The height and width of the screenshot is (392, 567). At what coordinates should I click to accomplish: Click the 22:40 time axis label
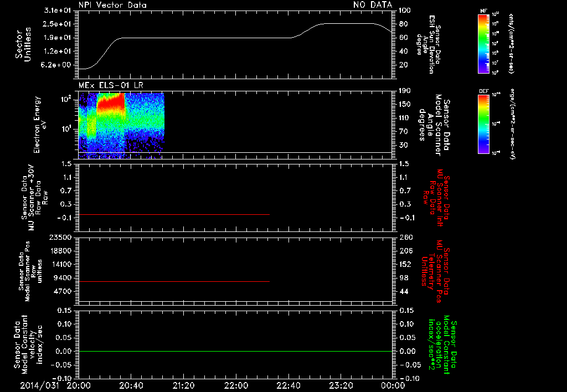coord(288,385)
